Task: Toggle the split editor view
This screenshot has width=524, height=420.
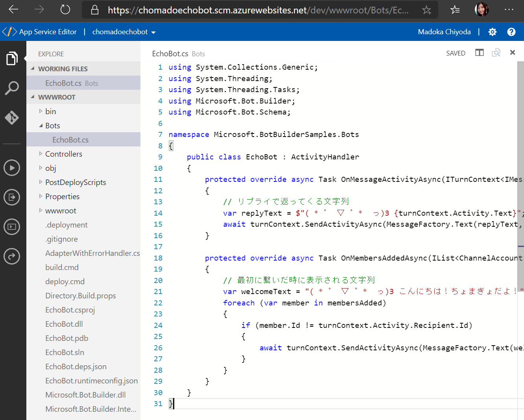Action: [479, 53]
